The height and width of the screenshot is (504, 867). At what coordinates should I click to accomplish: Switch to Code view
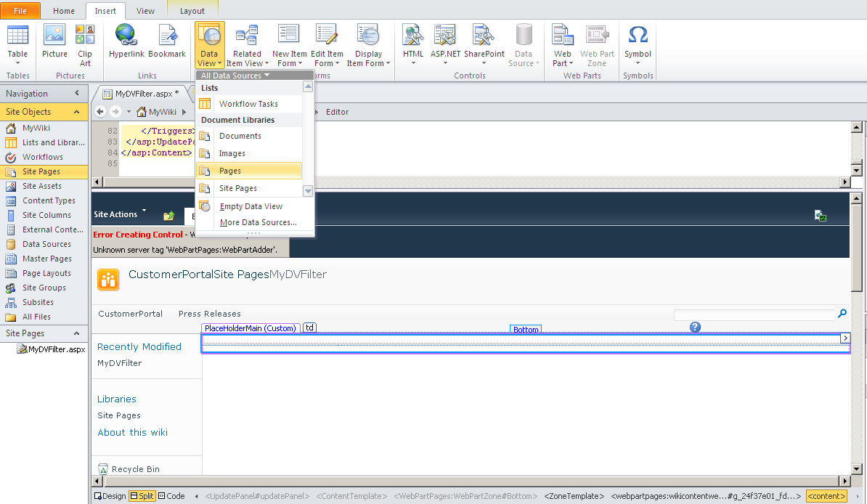click(x=171, y=496)
